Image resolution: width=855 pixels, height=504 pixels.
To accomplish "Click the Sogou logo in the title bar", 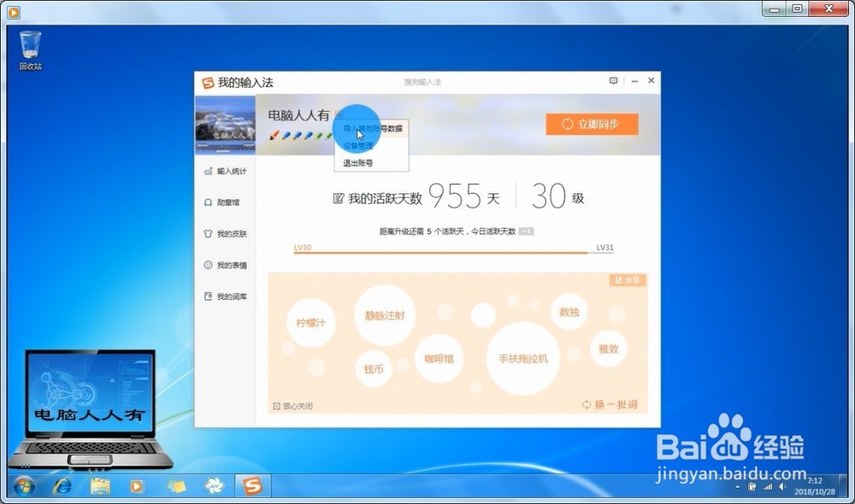I will 208,83.
